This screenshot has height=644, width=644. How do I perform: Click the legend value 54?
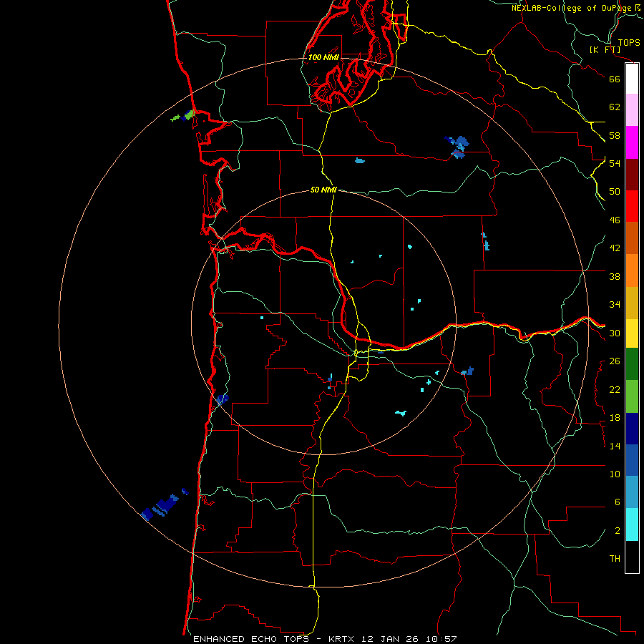click(x=615, y=163)
